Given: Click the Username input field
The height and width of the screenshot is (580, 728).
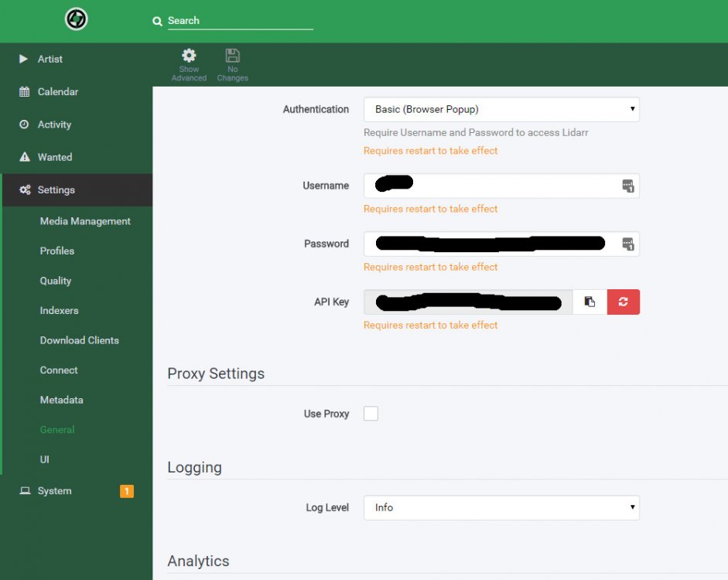Looking at the screenshot, I should click(x=501, y=186).
